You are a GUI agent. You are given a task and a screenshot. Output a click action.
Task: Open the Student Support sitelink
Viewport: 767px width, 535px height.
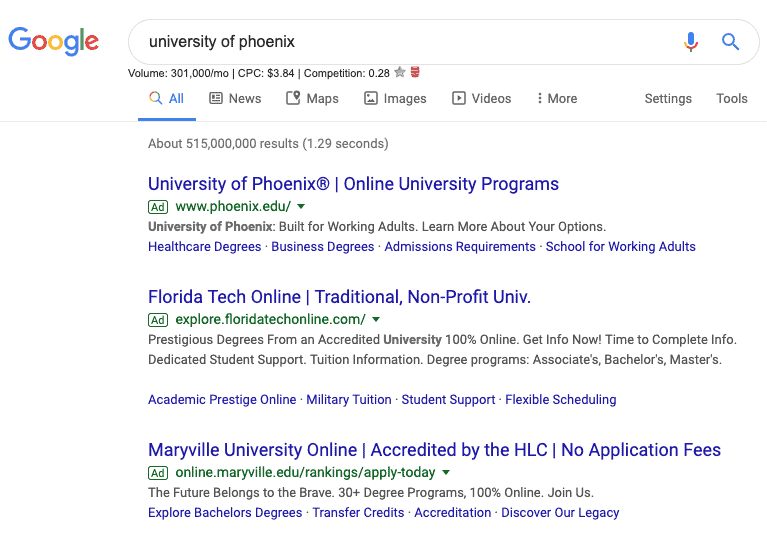pos(448,400)
